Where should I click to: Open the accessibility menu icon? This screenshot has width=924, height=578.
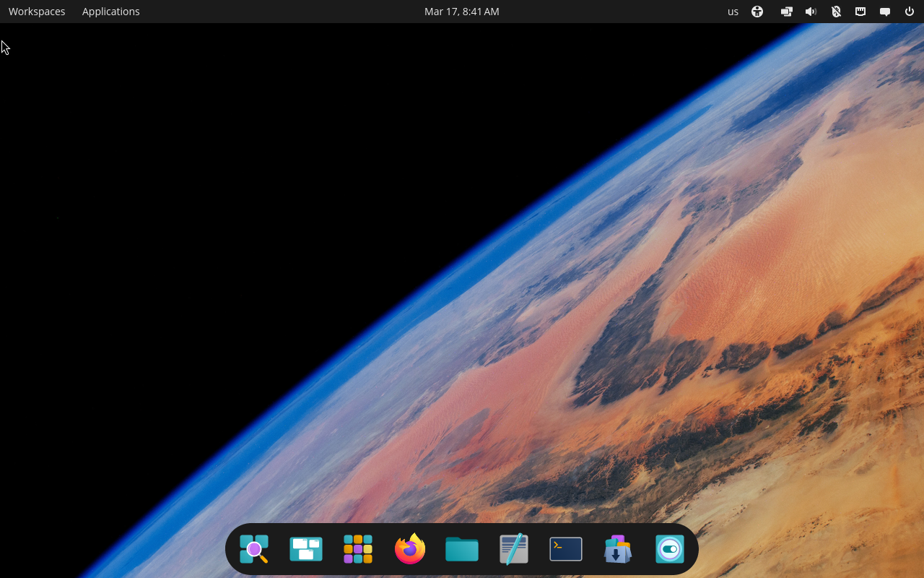coord(757,12)
